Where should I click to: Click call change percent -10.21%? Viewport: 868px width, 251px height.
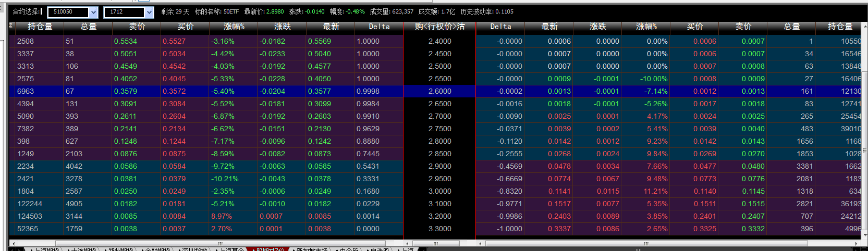point(225,179)
